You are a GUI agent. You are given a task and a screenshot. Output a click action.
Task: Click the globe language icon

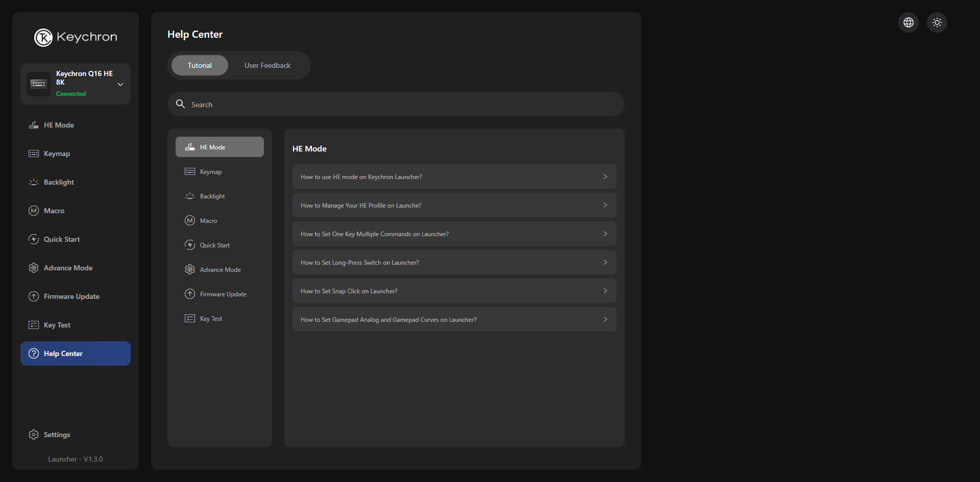coord(908,22)
